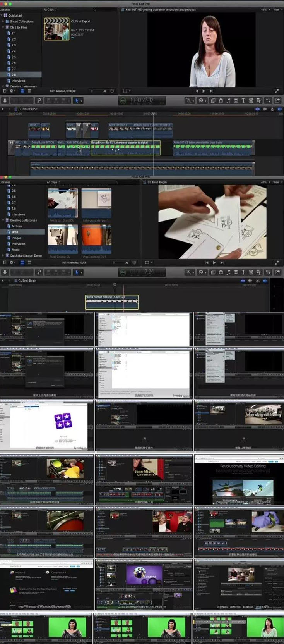This screenshot has height=644, width=284.
Task: Select the Select tool in CL Broll Begin window
Action: pyautogui.click(x=77, y=272)
